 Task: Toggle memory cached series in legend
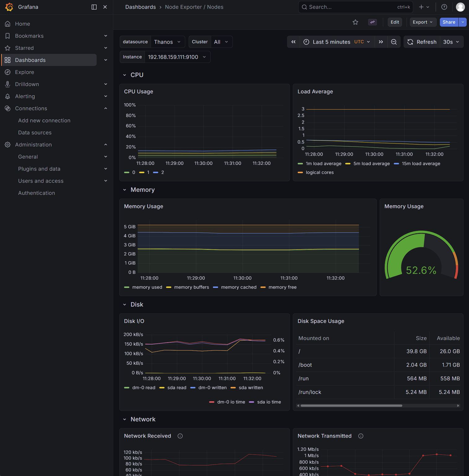tap(239, 287)
